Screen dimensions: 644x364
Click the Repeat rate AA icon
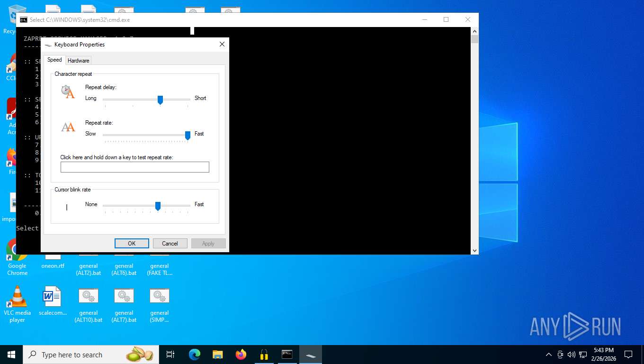pyautogui.click(x=68, y=127)
